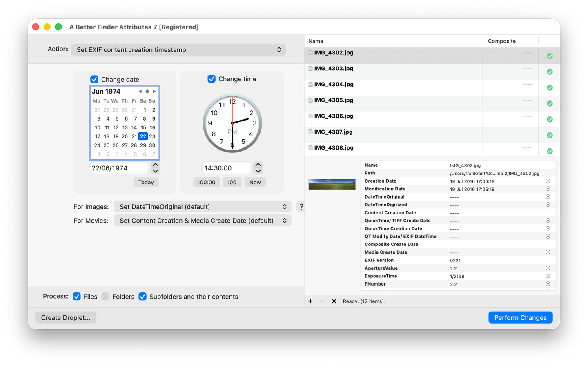Select June 28 in the calendar

click(x=134, y=145)
